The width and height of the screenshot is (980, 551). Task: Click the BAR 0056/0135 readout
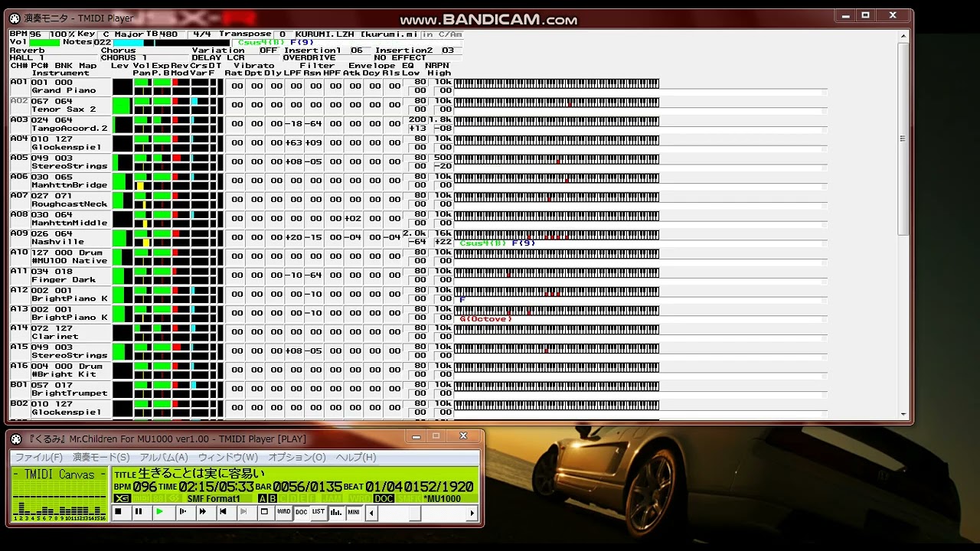coord(299,487)
